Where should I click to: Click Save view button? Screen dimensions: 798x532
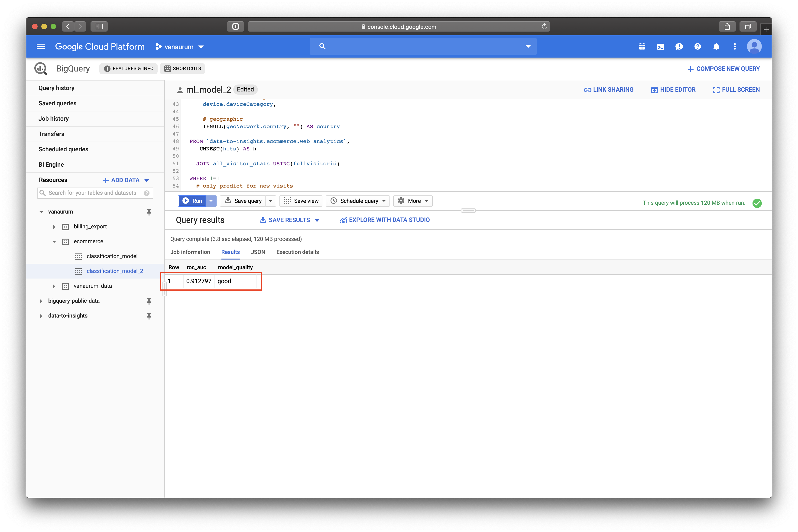(301, 201)
